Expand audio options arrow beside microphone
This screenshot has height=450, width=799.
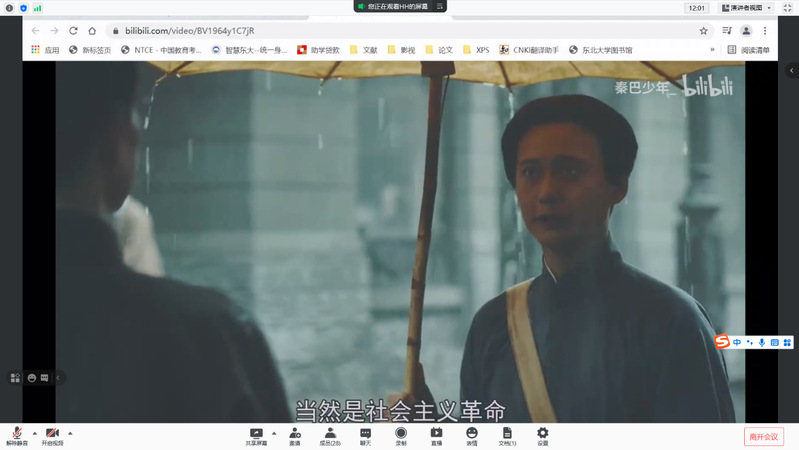click(35, 433)
